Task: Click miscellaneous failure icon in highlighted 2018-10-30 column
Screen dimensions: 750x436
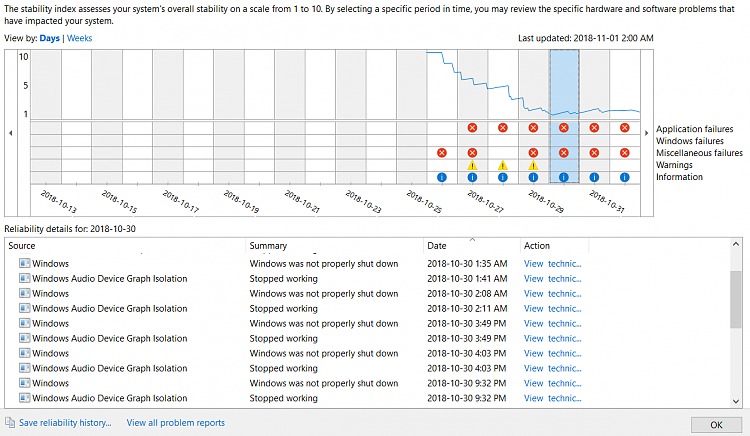Action: (564, 153)
